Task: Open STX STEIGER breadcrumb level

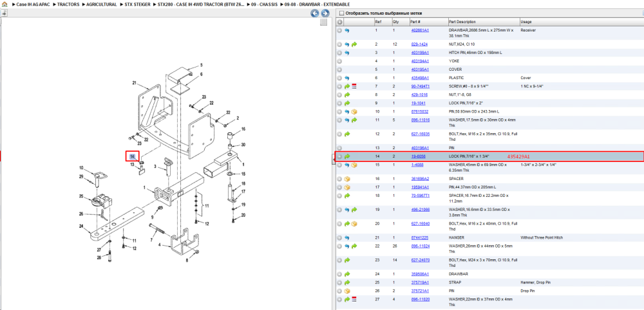Action: [x=138, y=4]
